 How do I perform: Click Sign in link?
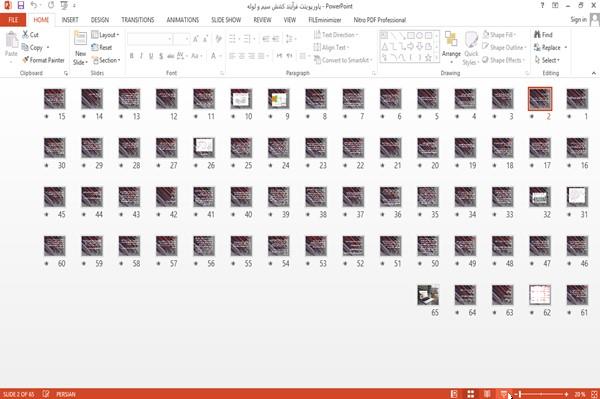[x=578, y=20]
